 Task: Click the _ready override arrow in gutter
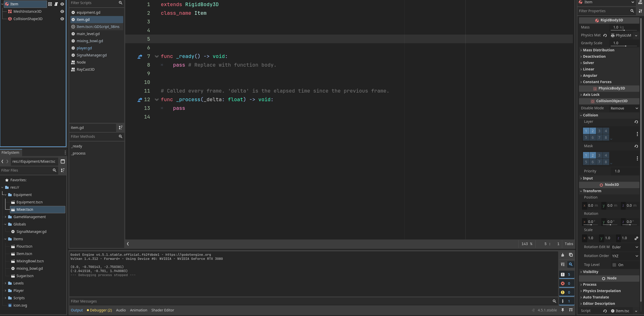click(x=140, y=56)
